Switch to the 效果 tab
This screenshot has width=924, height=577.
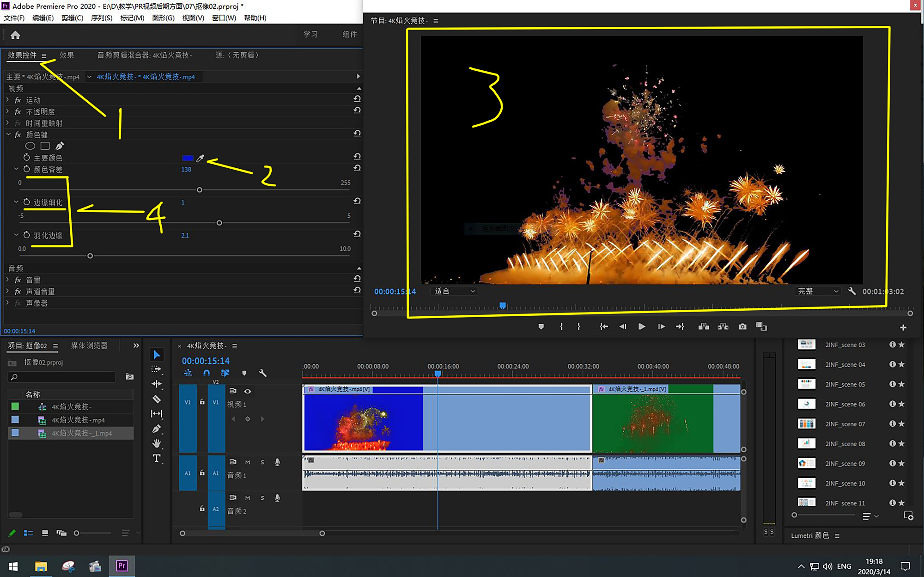click(x=67, y=55)
